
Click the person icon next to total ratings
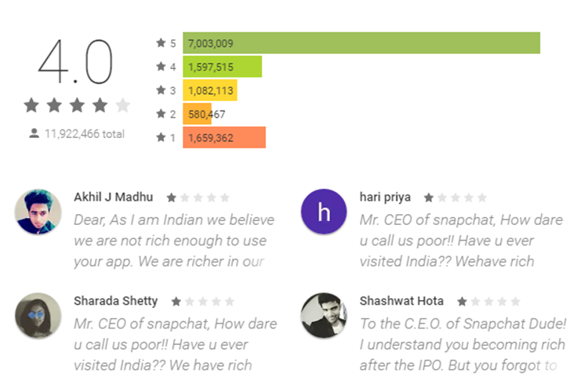(x=34, y=133)
